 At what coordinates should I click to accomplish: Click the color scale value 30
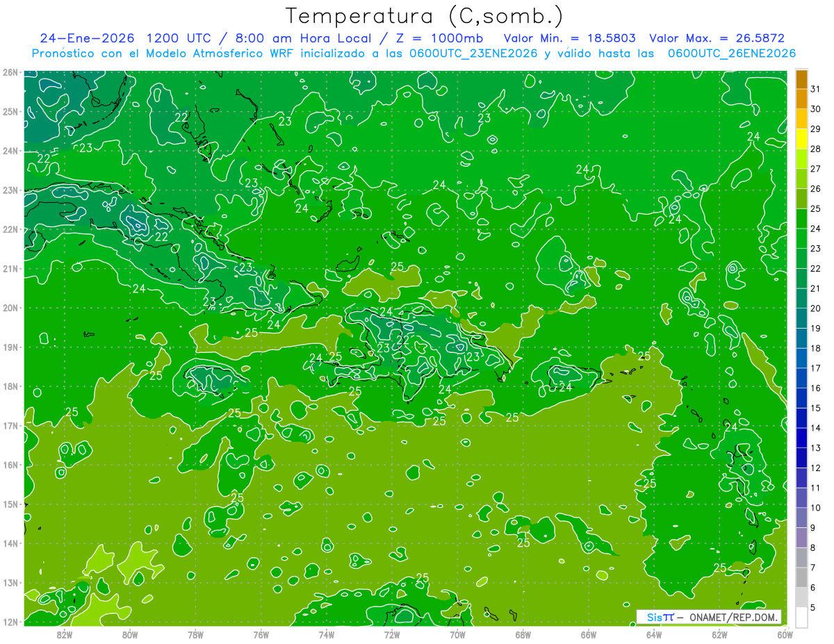click(x=816, y=109)
